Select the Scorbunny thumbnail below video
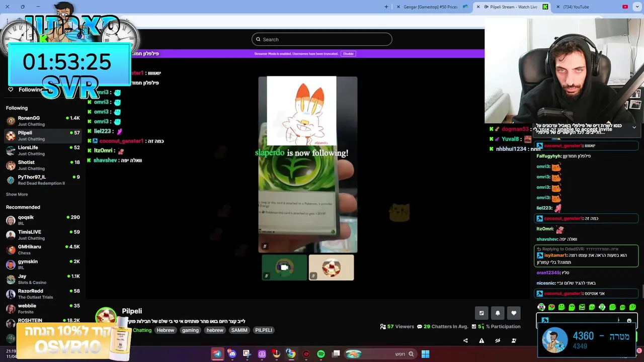The width and height of the screenshot is (644, 362). [x=331, y=267]
